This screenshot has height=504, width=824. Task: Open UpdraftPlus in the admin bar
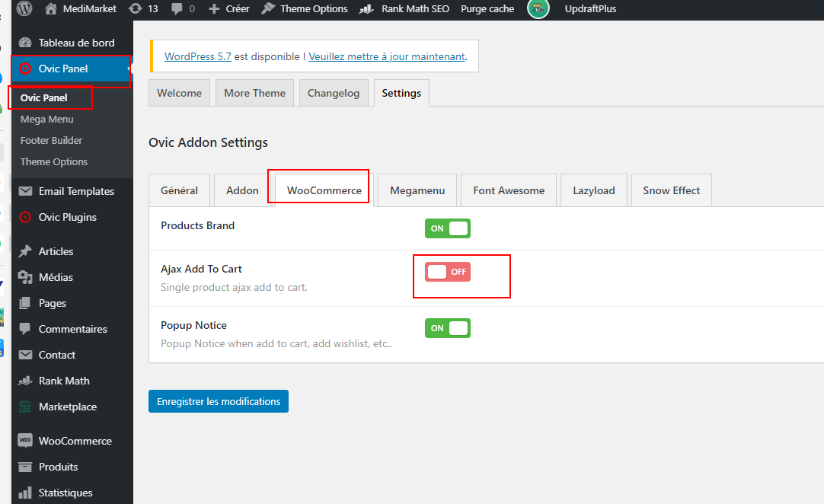click(x=591, y=9)
